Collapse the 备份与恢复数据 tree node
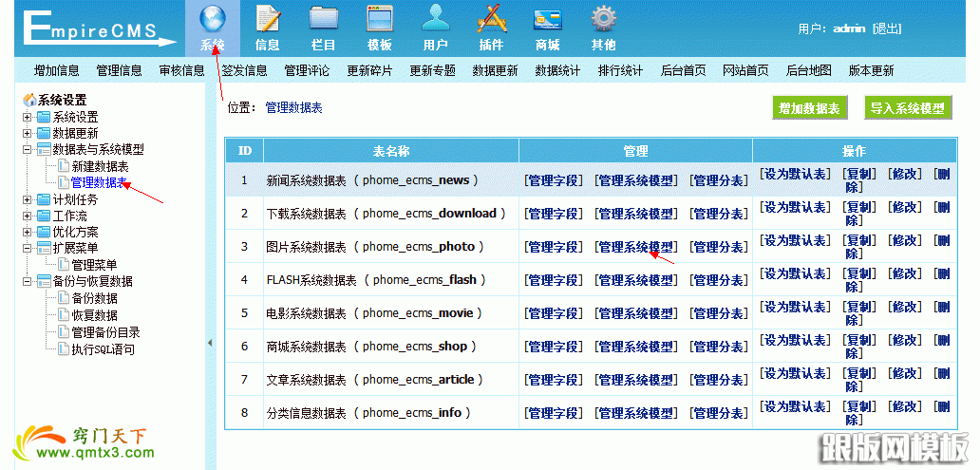This screenshot has height=470, width=980. [x=28, y=282]
